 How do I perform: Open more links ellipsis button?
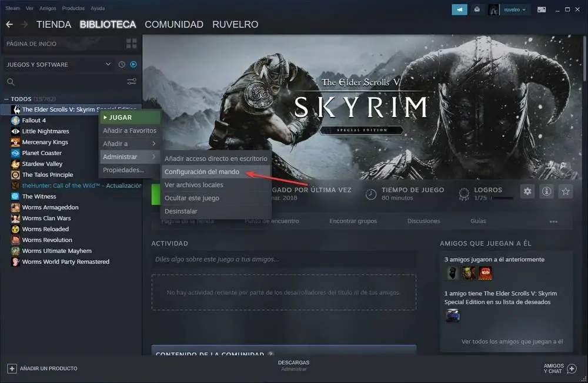coord(553,221)
